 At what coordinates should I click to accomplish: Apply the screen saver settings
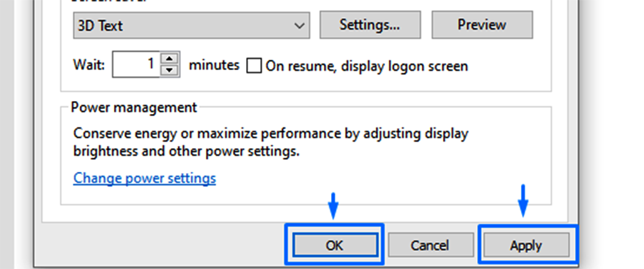click(x=526, y=245)
